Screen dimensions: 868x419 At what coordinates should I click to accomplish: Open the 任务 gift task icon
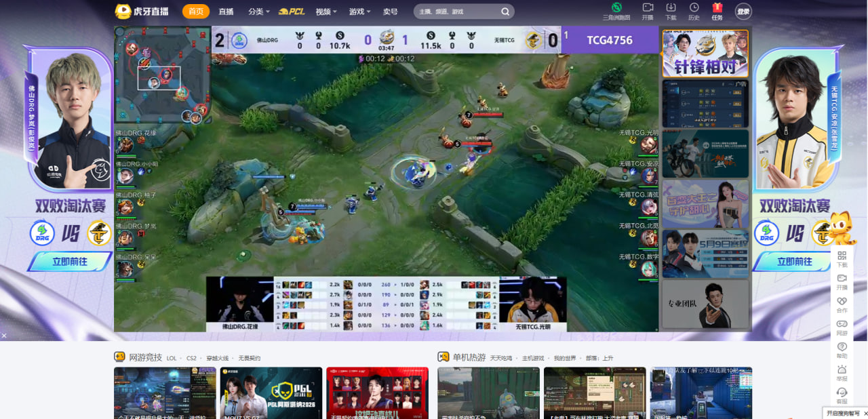(x=717, y=11)
